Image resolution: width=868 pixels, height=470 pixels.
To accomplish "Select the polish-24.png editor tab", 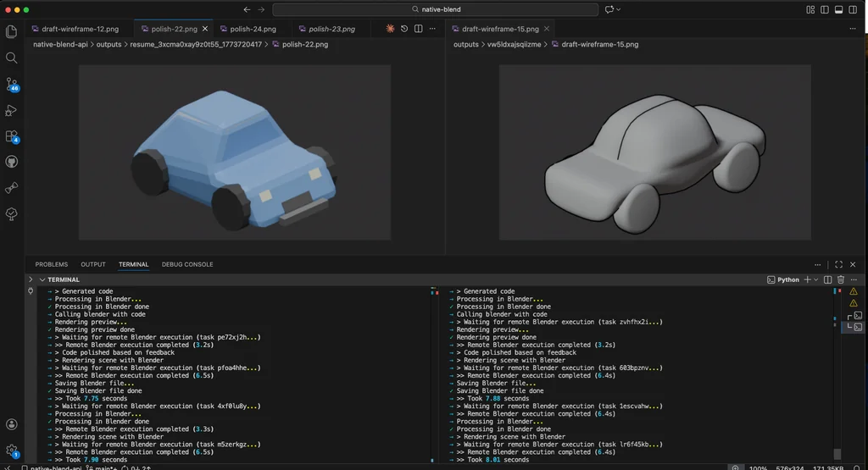I will click(253, 29).
